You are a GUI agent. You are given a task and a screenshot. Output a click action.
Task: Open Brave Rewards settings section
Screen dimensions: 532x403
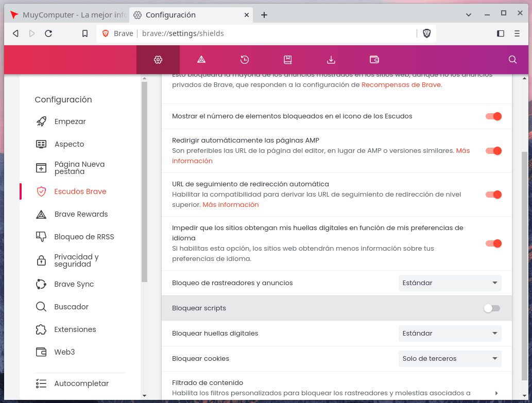click(x=81, y=214)
